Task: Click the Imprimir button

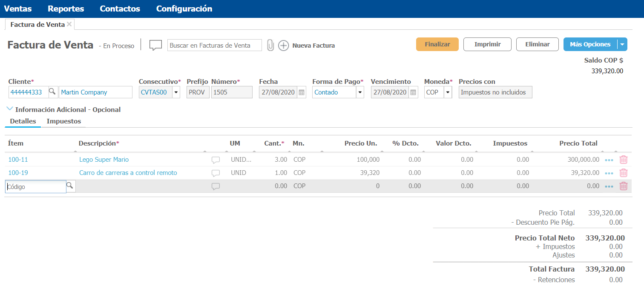Action: coord(487,44)
